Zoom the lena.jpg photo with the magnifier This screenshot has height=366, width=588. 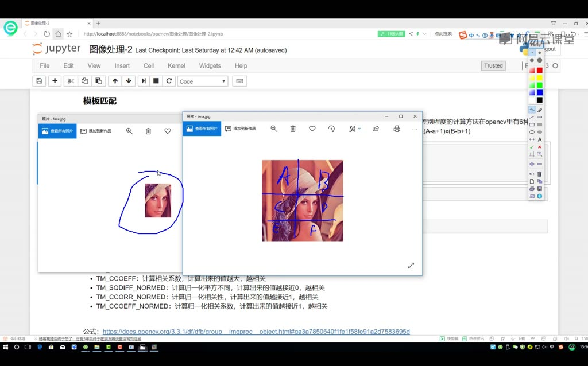click(x=274, y=129)
